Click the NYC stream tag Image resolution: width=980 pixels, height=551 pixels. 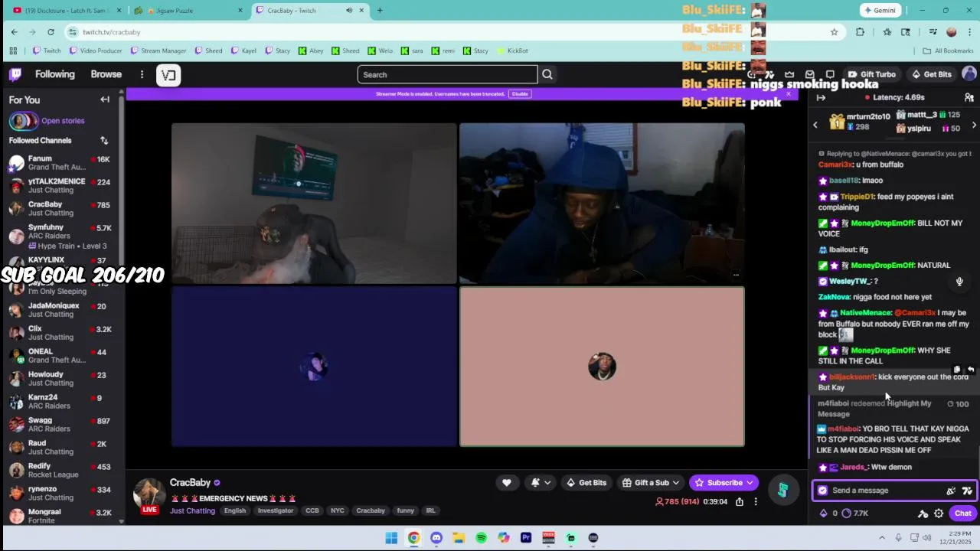pyautogui.click(x=337, y=510)
